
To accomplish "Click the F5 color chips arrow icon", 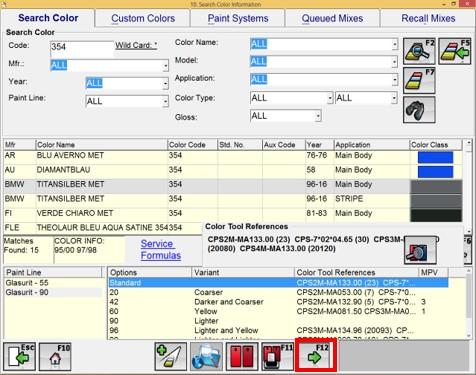I will click(x=455, y=51).
